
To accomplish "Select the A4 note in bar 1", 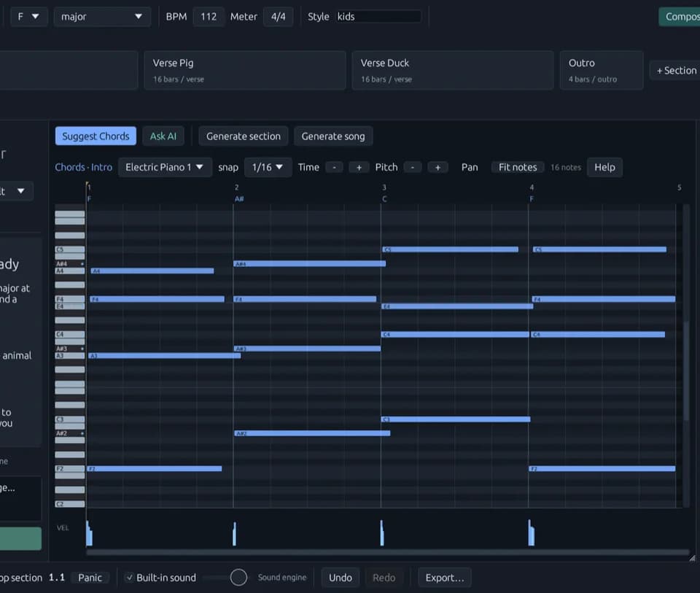I will (x=152, y=271).
